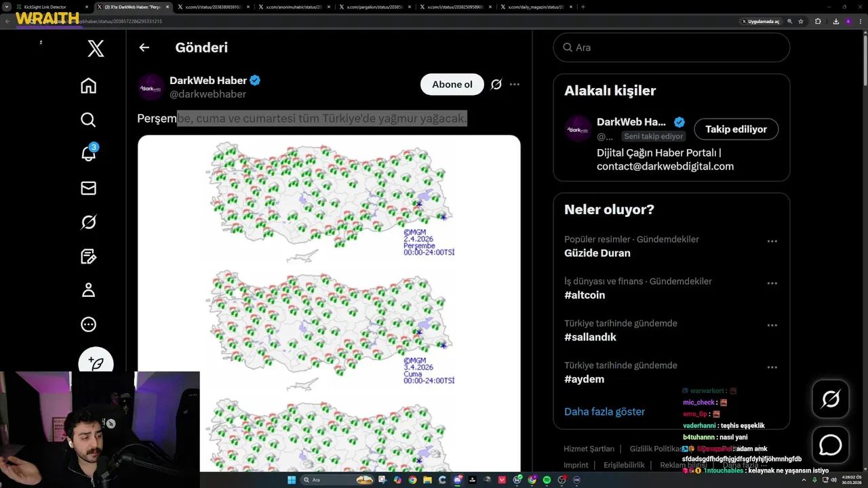868x488 pixels.
Task: Click the Imprint footer link
Action: (x=576, y=465)
